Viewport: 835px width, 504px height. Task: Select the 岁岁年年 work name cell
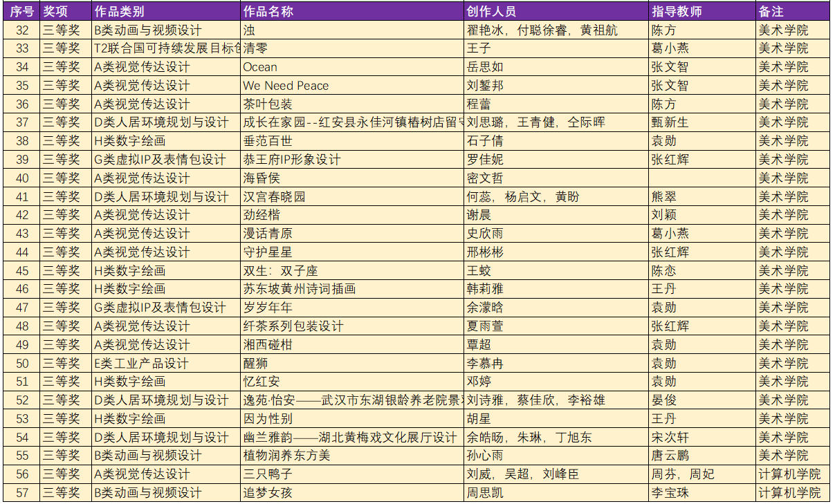[352, 308]
